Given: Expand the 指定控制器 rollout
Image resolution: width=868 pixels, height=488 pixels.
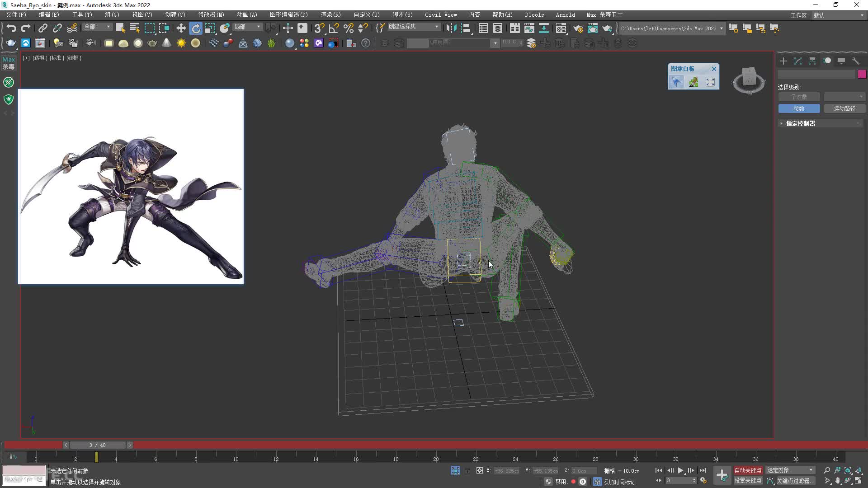Looking at the screenshot, I should [821, 123].
